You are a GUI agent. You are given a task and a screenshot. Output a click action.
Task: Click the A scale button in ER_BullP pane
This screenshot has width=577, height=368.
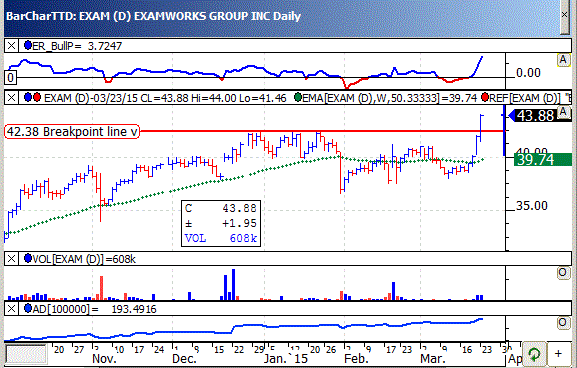coord(563,60)
